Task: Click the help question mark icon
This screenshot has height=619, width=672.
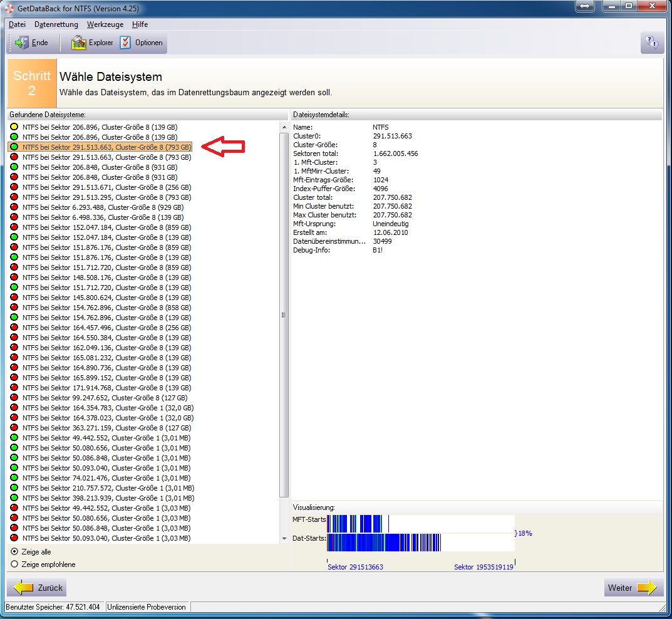Action: click(x=652, y=43)
